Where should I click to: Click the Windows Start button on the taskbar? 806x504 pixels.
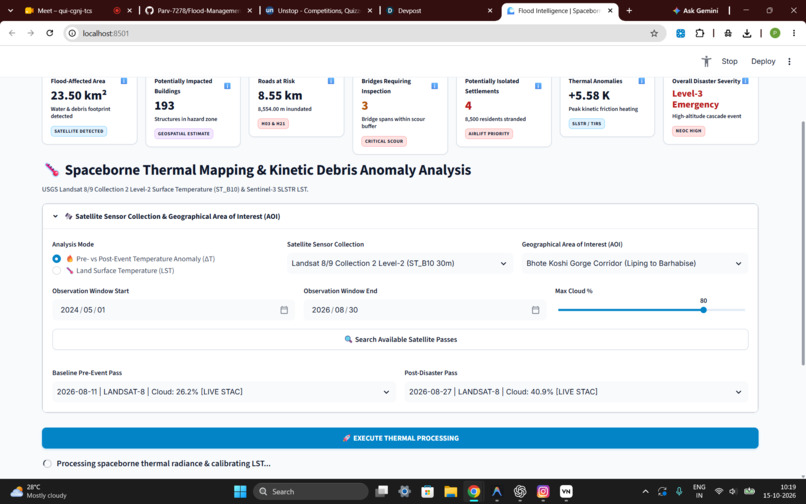point(240,492)
